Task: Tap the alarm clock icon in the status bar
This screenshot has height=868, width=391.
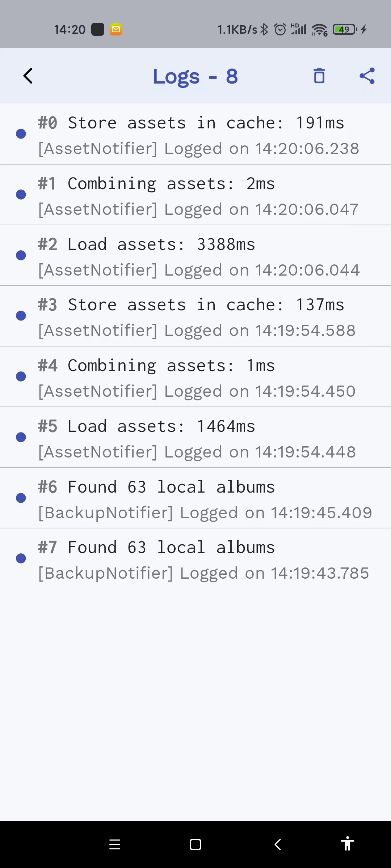Action: point(279,29)
